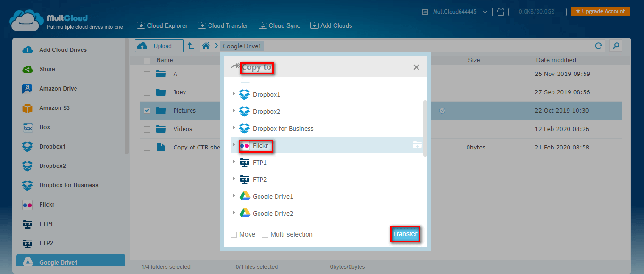Click Box icon in sidebar
644x274 pixels.
click(x=27, y=127)
